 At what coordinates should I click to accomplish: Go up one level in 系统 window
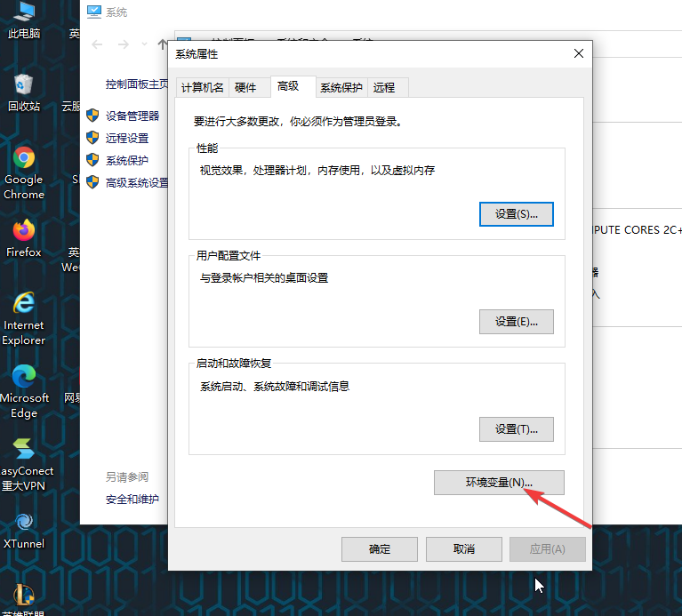point(163,44)
